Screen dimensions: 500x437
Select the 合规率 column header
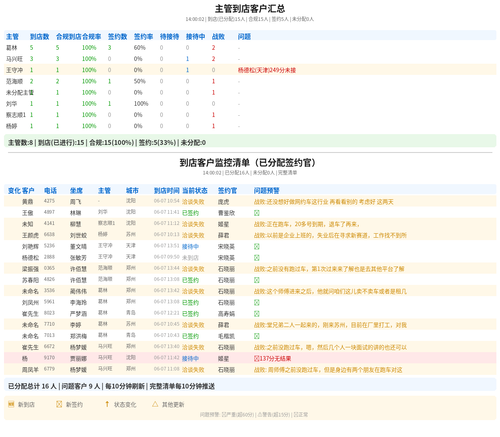pos(92,37)
